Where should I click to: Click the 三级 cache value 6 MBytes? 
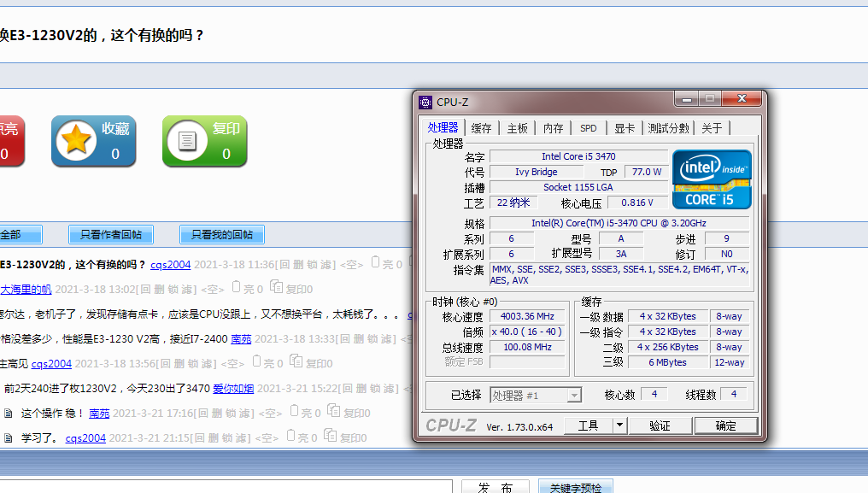(x=667, y=362)
